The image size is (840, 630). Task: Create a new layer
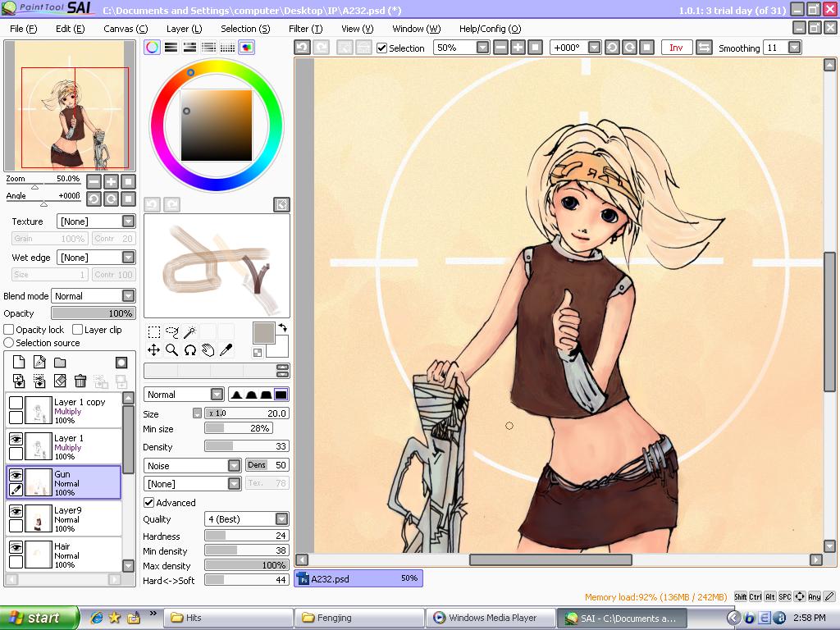(19, 362)
